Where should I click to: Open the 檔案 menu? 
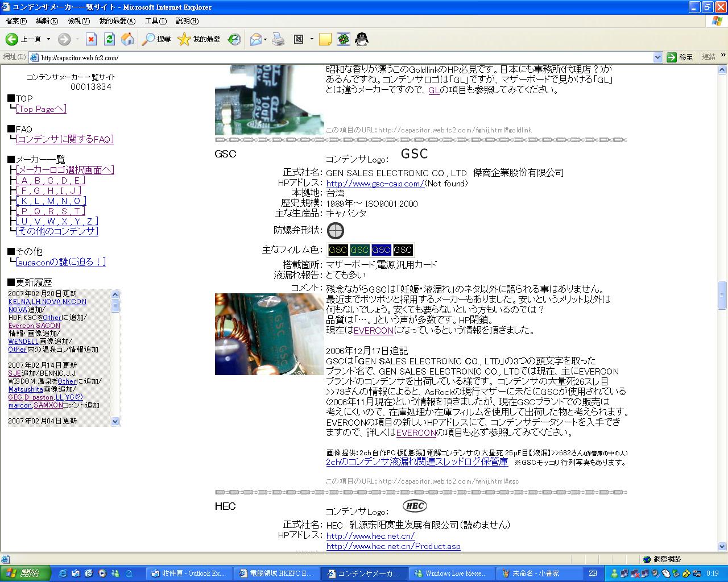pos(16,21)
